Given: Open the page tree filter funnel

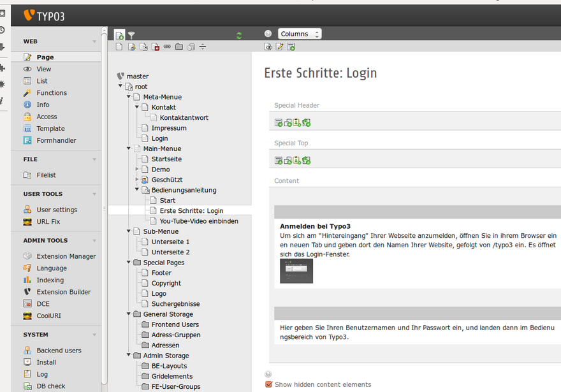Looking at the screenshot, I should point(131,35).
